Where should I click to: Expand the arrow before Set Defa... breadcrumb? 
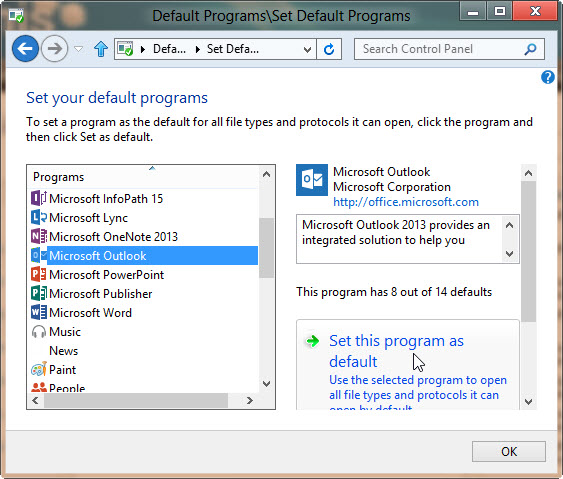click(197, 49)
